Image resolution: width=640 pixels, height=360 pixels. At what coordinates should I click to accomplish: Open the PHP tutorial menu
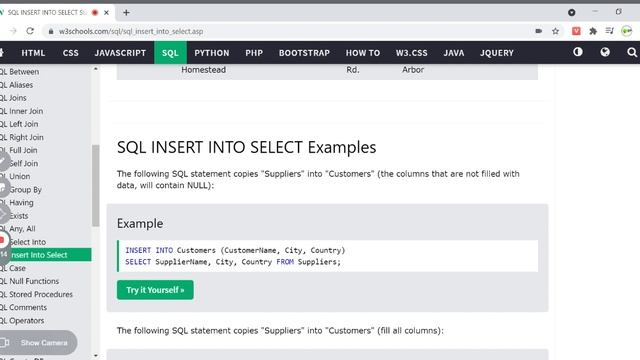coord(254,53)
